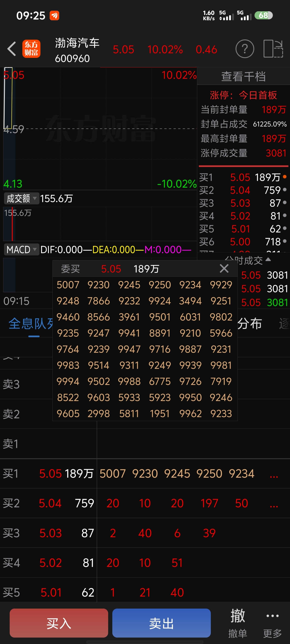Tap the 渤海汽车 stock name title
The image size is (290, 644).
coord(77,43)
